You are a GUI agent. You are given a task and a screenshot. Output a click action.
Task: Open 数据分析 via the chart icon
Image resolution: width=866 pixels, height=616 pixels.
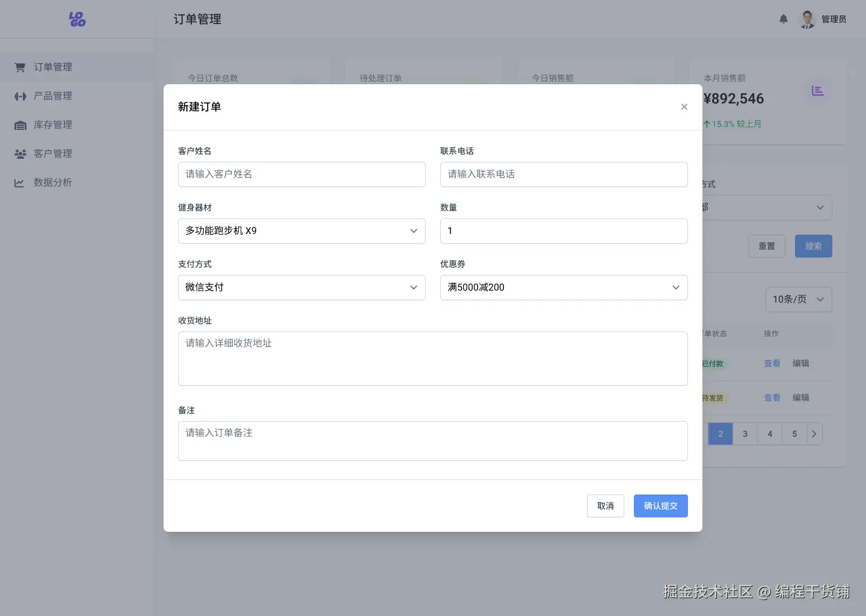coord(20,182)
